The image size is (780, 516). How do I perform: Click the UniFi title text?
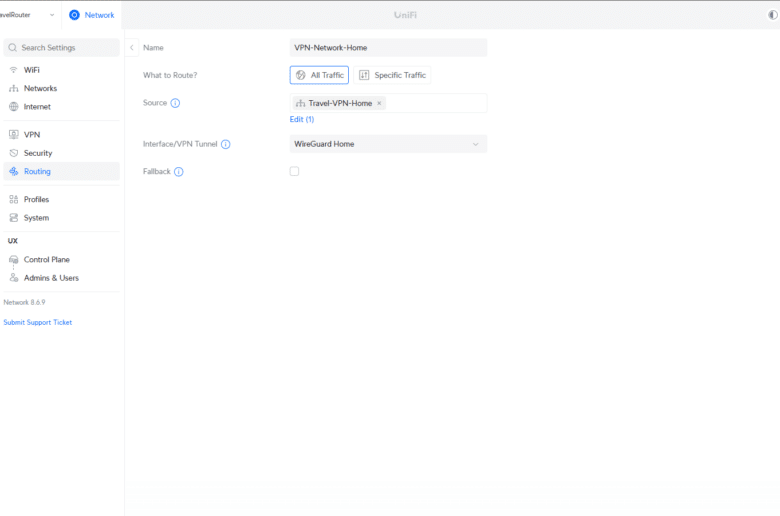[405, 15]
